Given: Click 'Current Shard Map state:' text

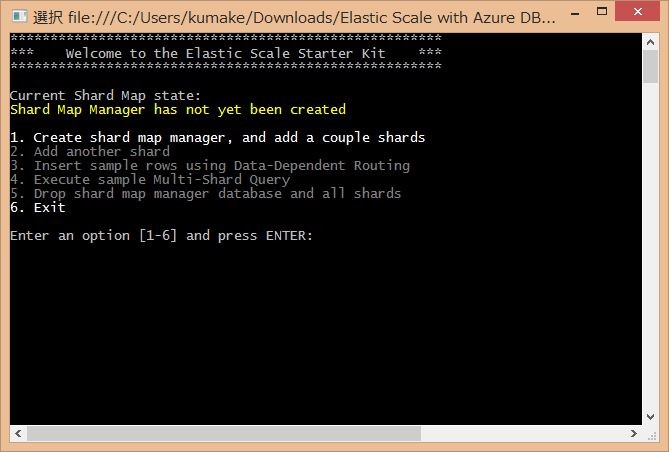Looking at the screenshot, I should pos(105,95).
